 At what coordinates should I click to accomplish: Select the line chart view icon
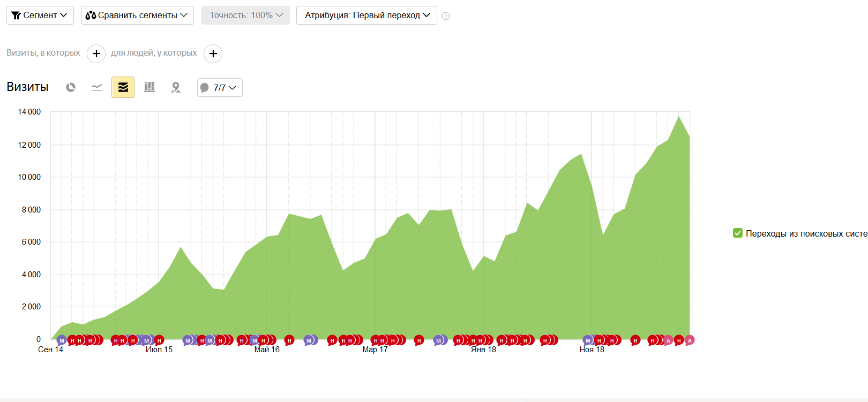click(97, 87)
